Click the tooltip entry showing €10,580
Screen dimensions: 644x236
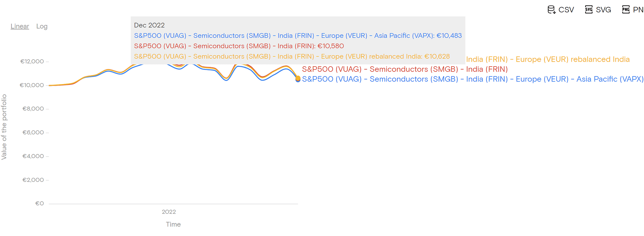(239, 46)
